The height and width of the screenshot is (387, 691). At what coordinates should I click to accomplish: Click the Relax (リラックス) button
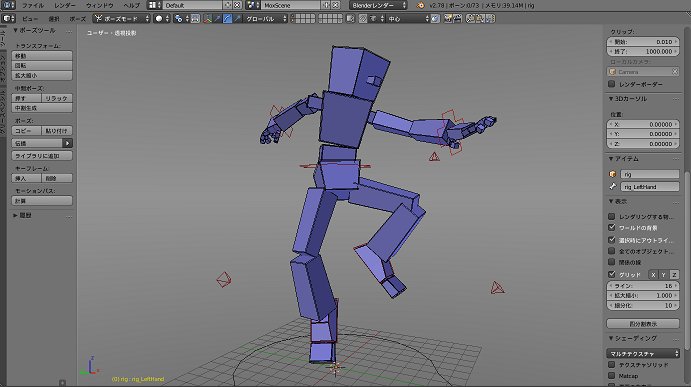coord(57,98)
